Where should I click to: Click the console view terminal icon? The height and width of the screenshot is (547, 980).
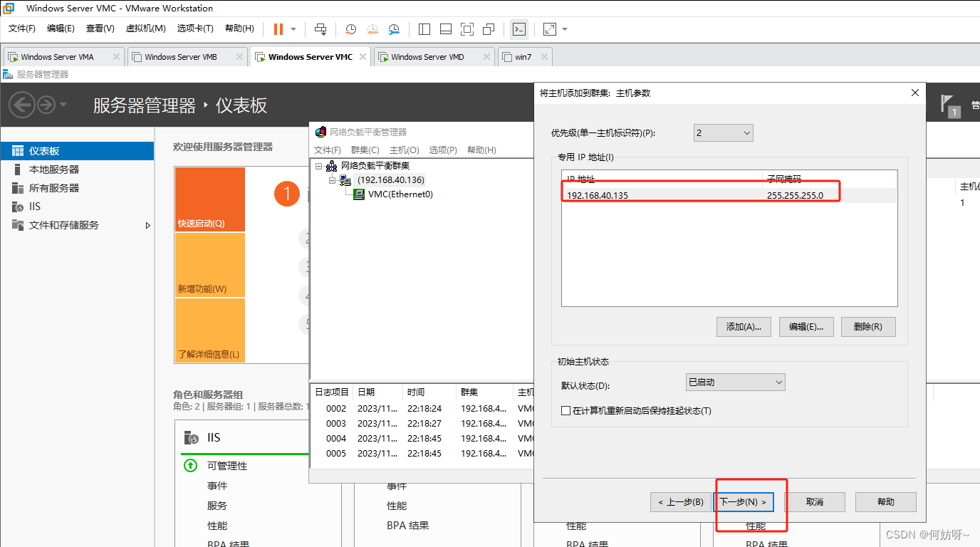[x=520, y=29]
